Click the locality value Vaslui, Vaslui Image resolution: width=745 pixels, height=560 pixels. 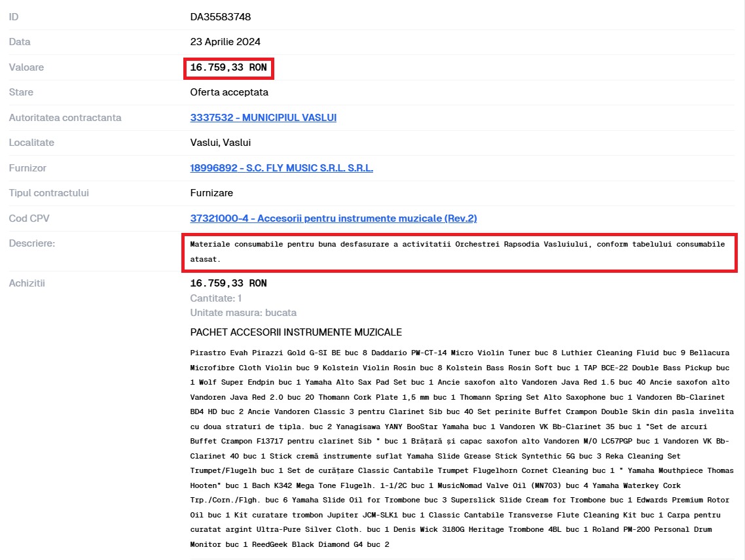tap(221, 143)
